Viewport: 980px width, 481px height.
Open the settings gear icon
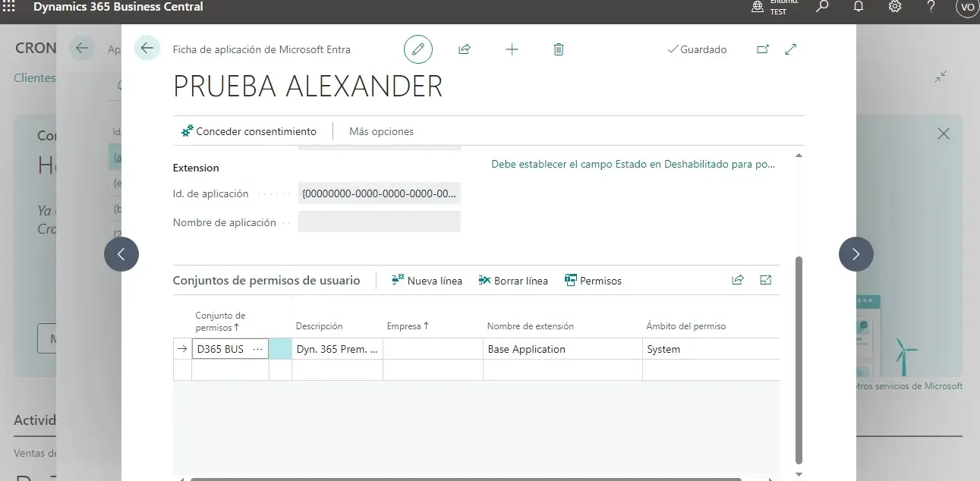[895, 7]
